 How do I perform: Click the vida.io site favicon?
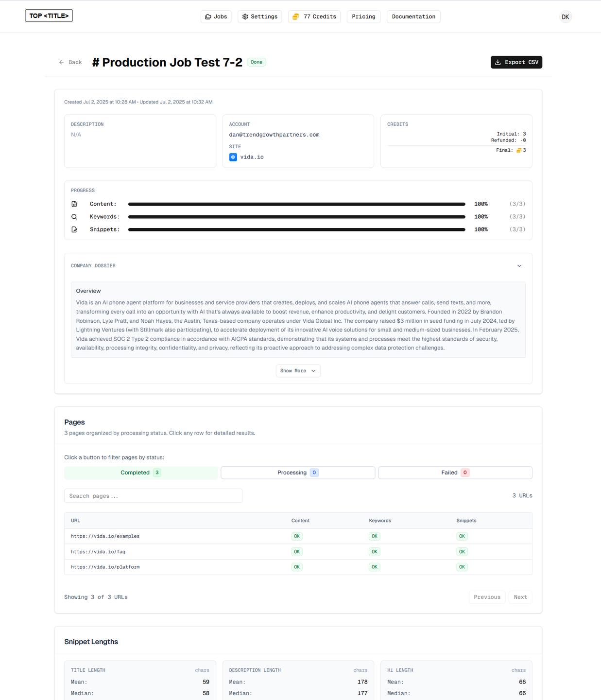click(233, 157)
